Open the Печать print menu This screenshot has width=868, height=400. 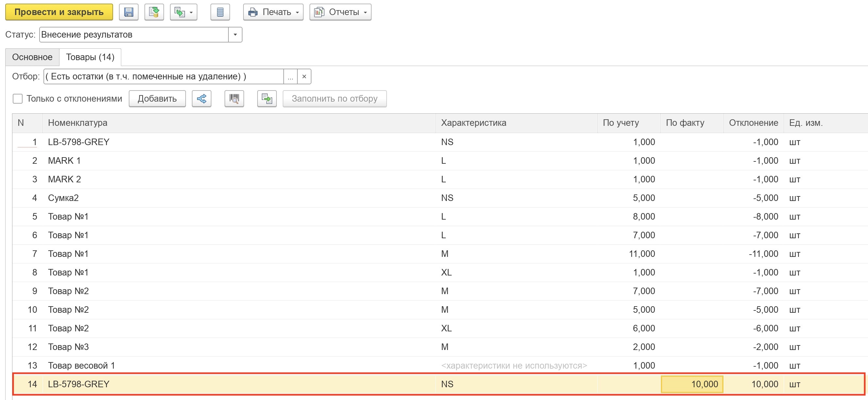273,12
